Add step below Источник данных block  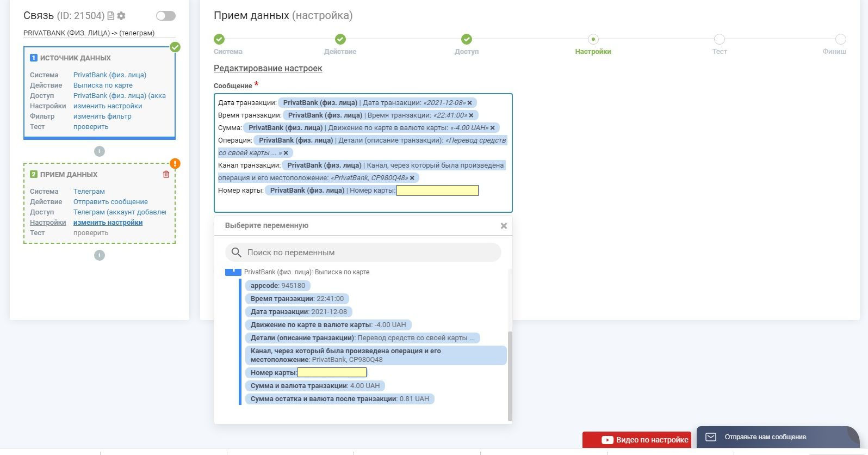100,151
